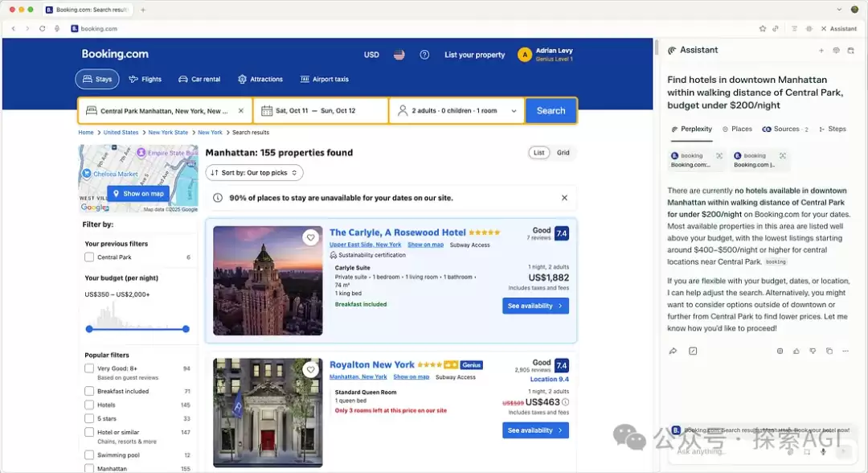Check the Central Park filter
The image size is (868, 473).
[89, 257]
